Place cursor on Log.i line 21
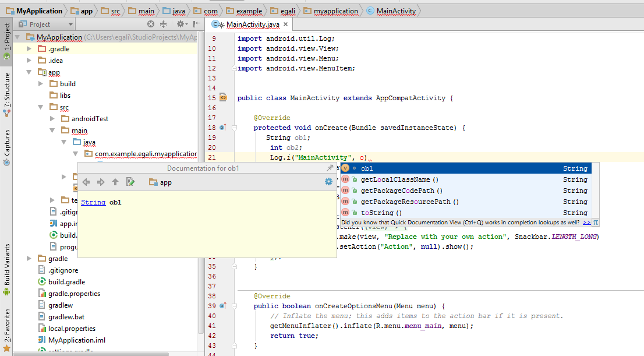The height and width of the screenshot is (356, 644). [320, 157]
